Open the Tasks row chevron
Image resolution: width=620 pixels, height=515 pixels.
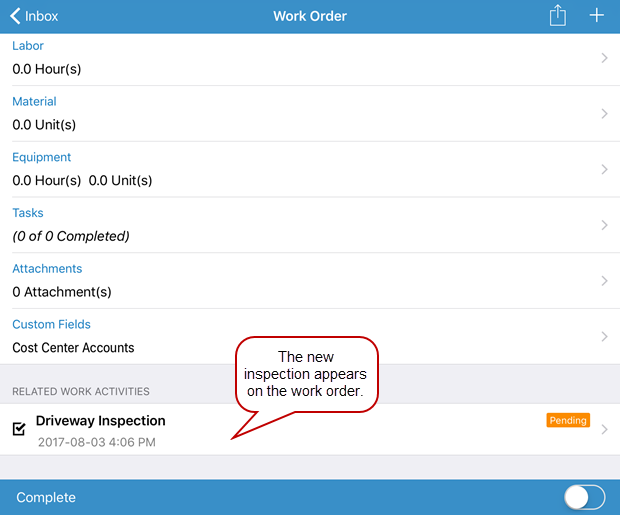[x=604, y=226]
